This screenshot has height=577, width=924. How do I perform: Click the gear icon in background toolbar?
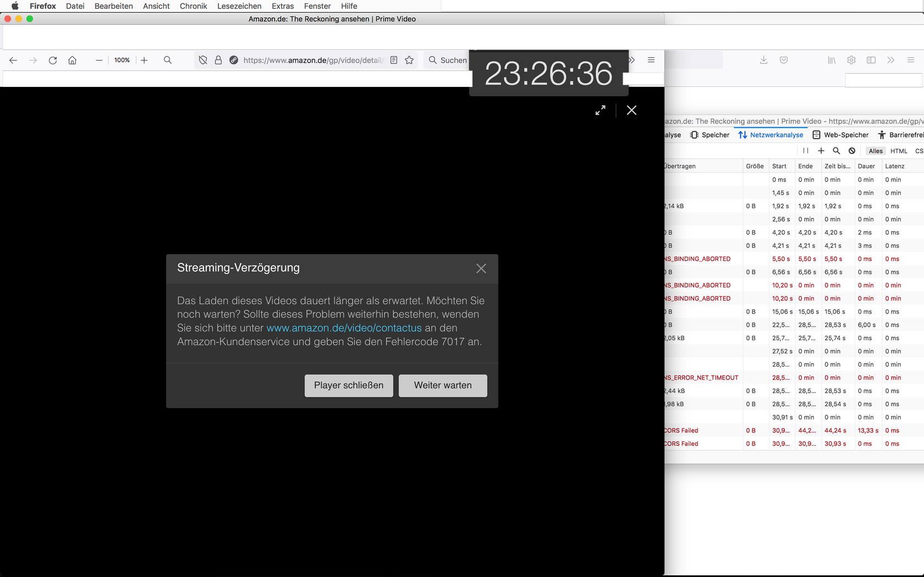click(851, 60)
